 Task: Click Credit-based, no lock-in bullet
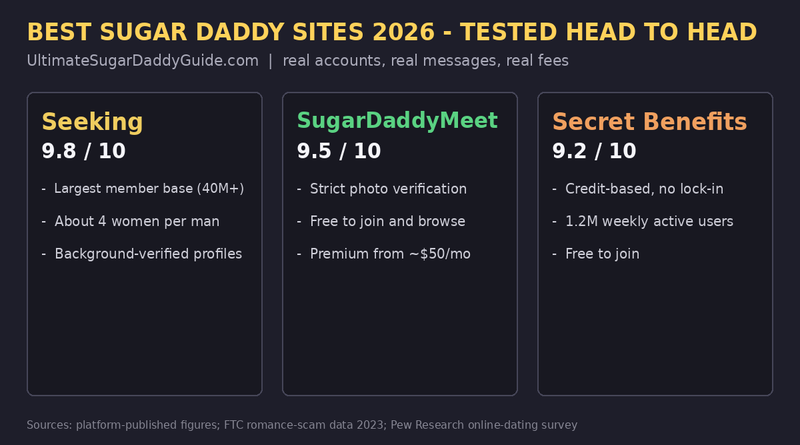(644, 189)
